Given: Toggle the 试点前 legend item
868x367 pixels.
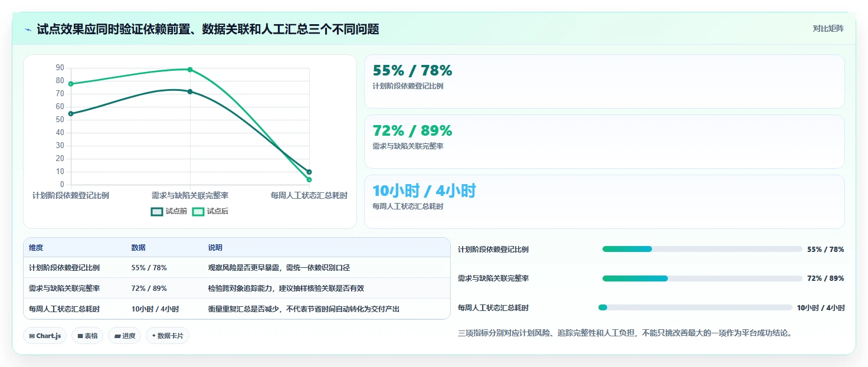Looking at the screenshot, I should 169,211.
